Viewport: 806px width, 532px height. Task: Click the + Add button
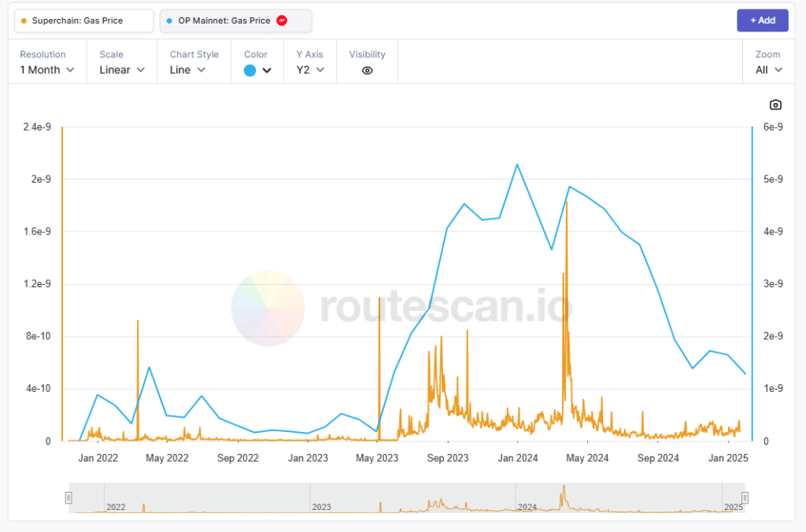pyautogui.click(x=762, y=20)
